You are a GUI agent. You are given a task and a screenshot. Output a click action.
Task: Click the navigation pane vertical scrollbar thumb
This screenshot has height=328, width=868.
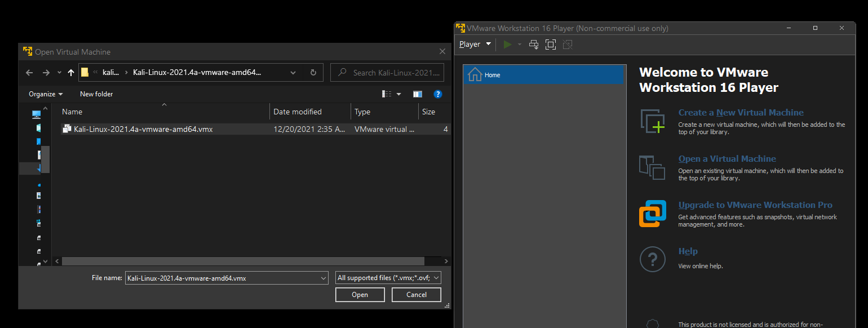click(46, 159)
